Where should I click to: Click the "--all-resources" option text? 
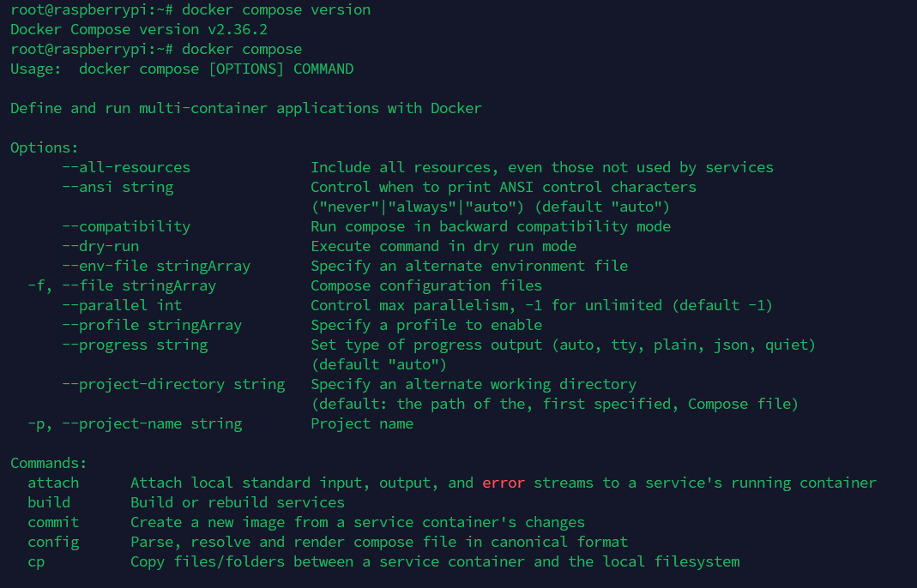tap(126, 167)
